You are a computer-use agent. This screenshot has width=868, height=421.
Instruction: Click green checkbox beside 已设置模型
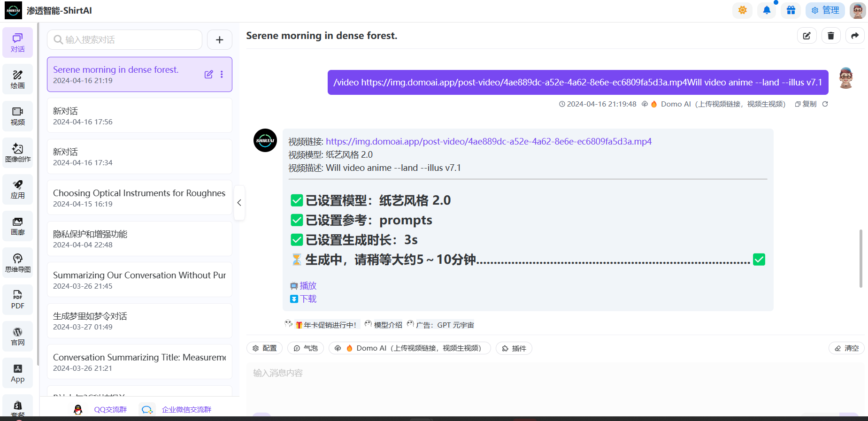point(297,200)
